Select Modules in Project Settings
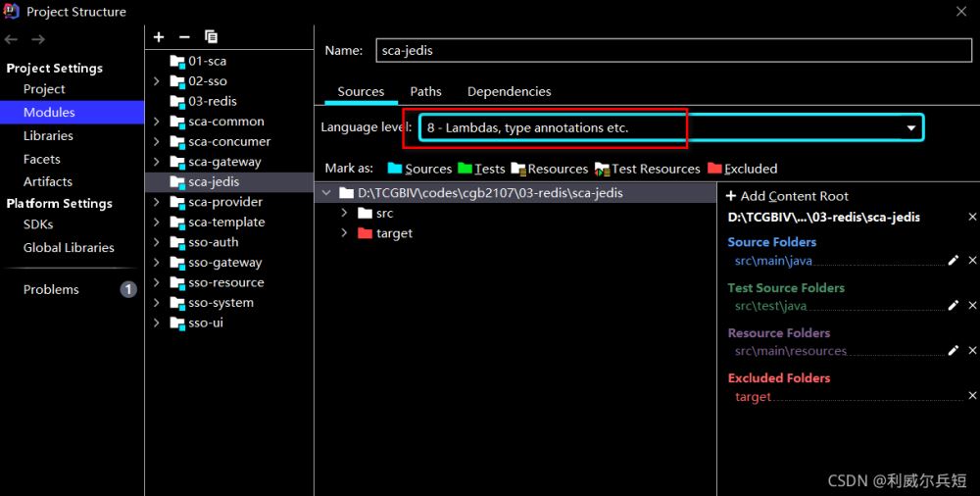980x496 pixels. pyautogui.click(x=72, y=113)
